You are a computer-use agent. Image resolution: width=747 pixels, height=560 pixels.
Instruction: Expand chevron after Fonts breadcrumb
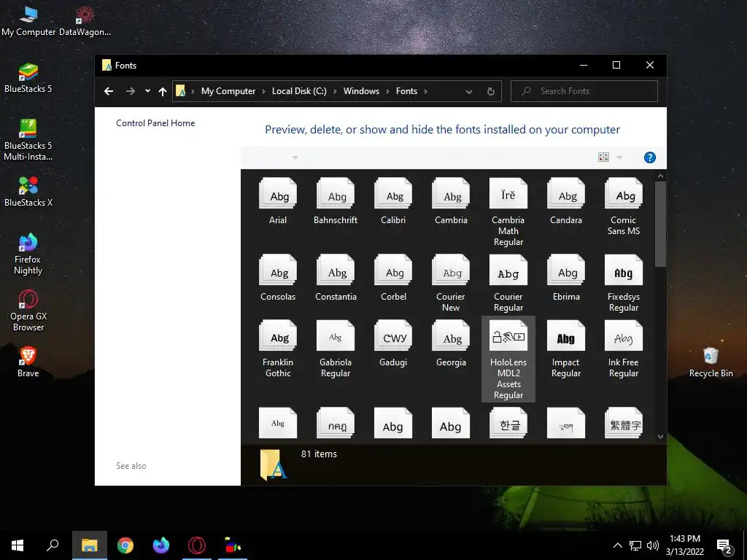pos(425,91)
